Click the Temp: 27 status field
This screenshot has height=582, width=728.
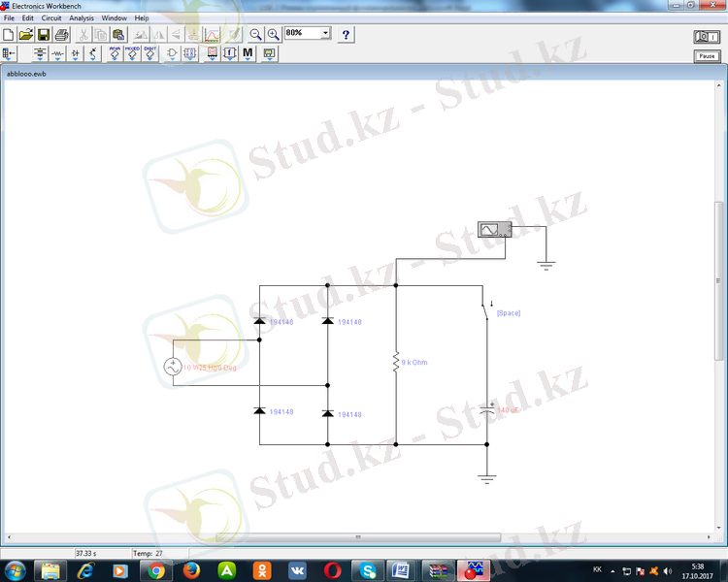click(149, 553)
